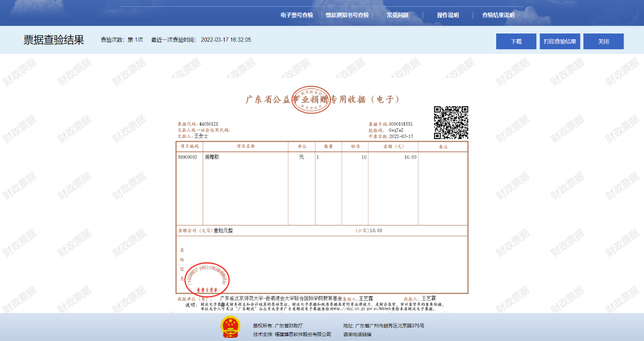Open 查验结果说明 in the top navigation

click(x=498, y=15)
